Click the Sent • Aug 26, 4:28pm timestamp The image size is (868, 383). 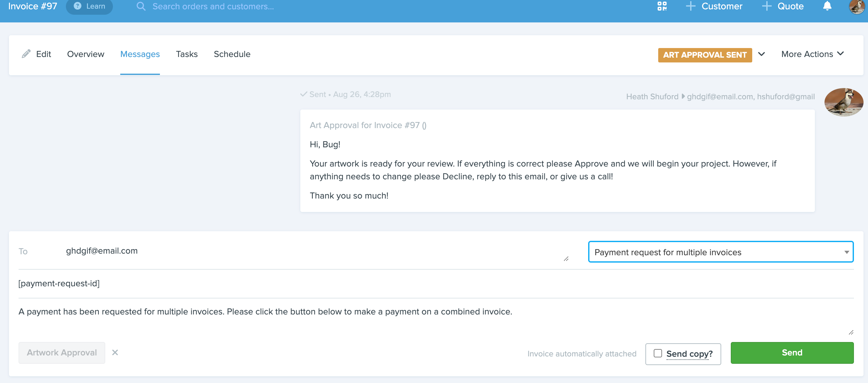[x=350, y=94]
